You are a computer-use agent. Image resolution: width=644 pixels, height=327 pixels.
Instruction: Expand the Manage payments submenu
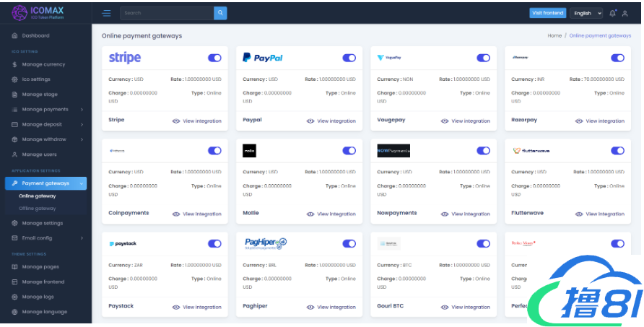(44, 110)
